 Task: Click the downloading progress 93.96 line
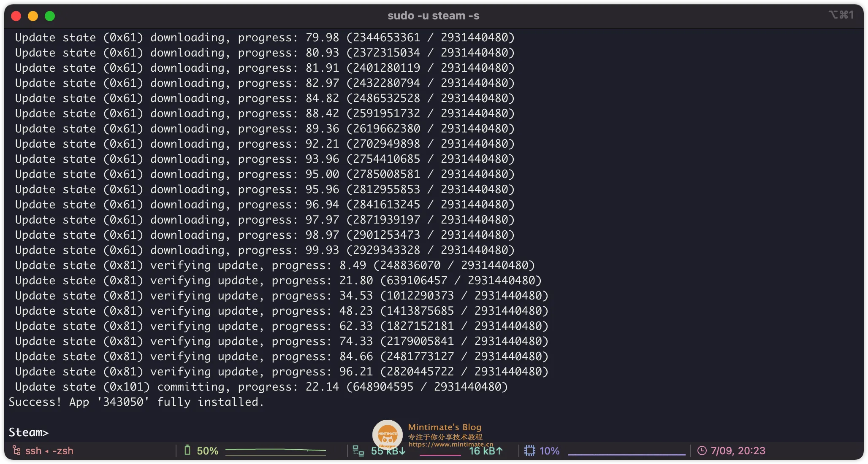[265, 159]
